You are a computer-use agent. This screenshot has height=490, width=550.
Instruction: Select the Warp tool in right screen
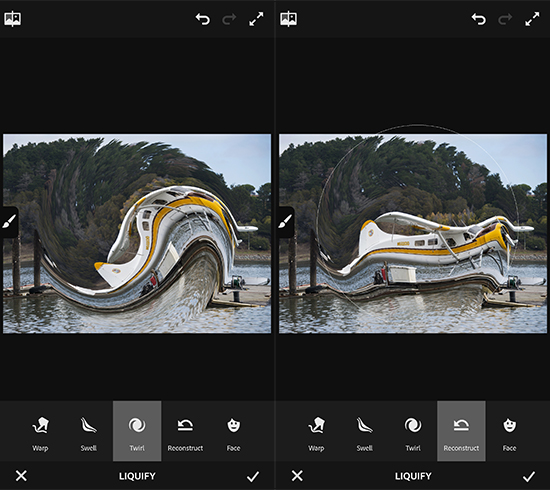tap(316, 432)
